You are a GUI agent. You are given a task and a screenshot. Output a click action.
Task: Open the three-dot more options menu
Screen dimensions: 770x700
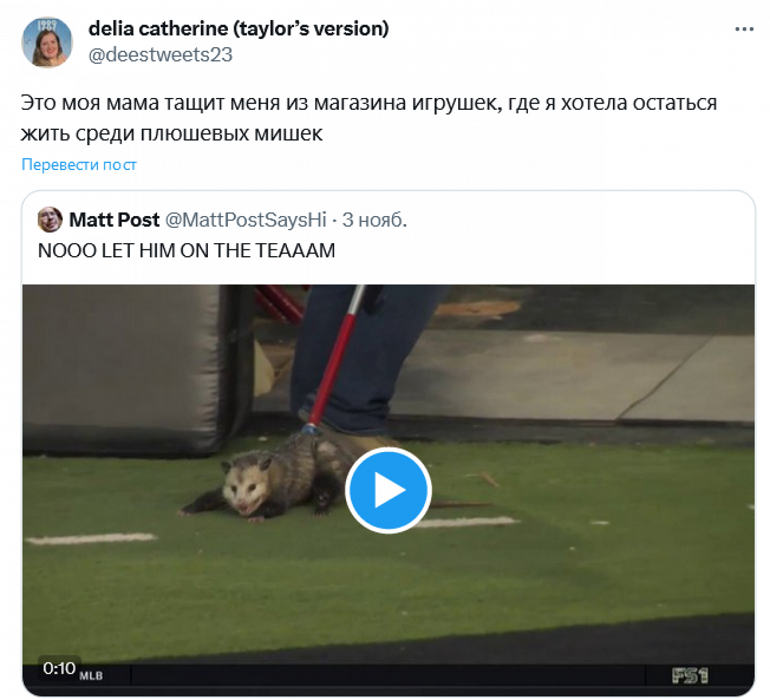744,29
